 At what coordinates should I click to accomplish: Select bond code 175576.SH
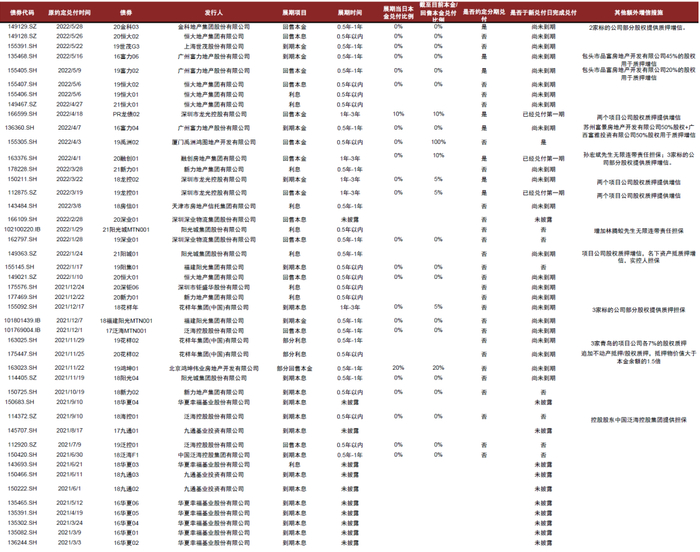click(x=22, y=287)
